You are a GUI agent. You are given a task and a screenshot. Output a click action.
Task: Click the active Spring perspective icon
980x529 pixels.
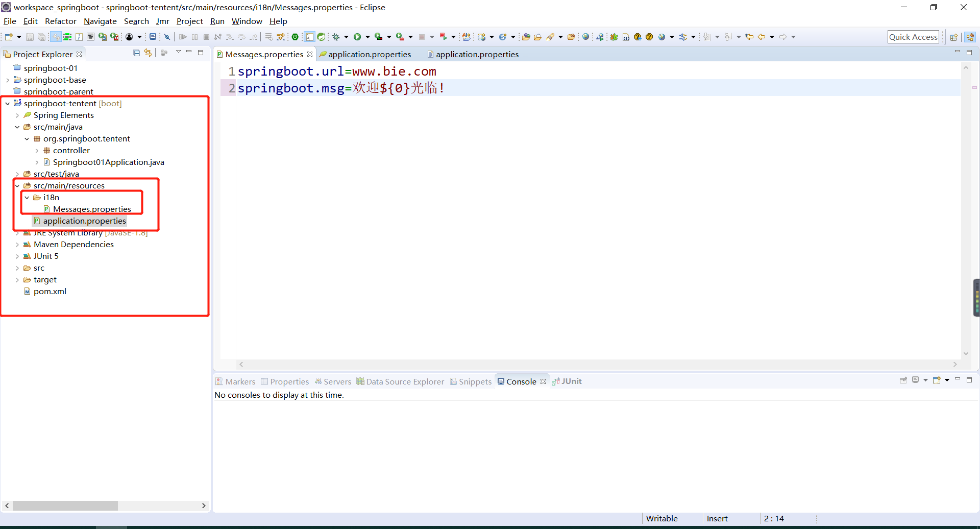[x=970, y=37]
